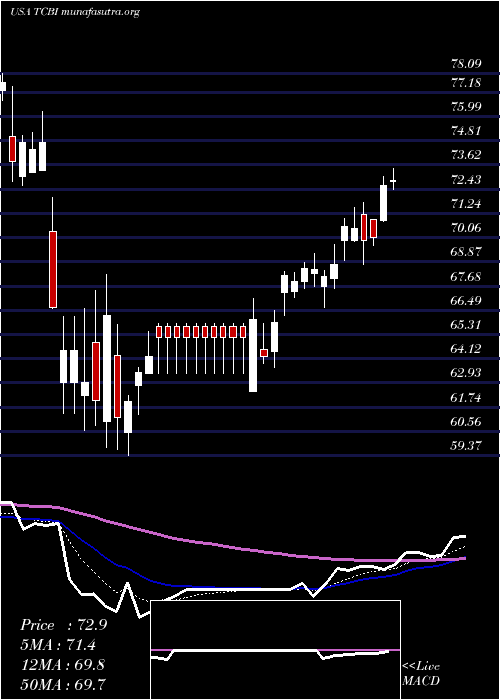The height and width of the screenshot is (700, 500).
Task: Click the 64.12 price level label
Action: pos(466,349)
